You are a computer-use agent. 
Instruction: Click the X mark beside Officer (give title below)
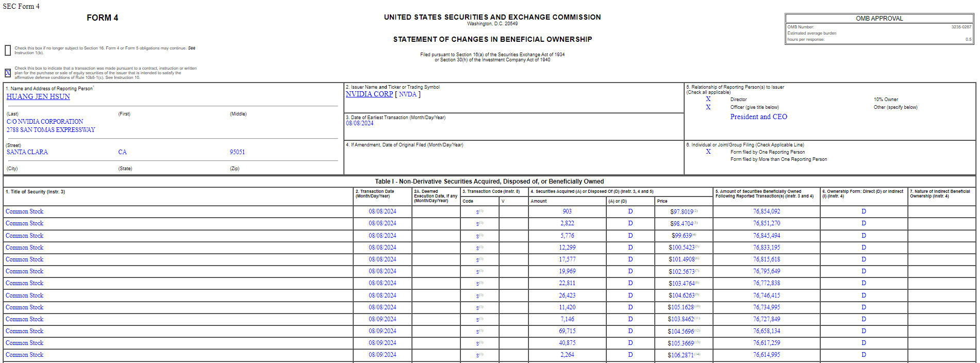(x=708, y=107)
